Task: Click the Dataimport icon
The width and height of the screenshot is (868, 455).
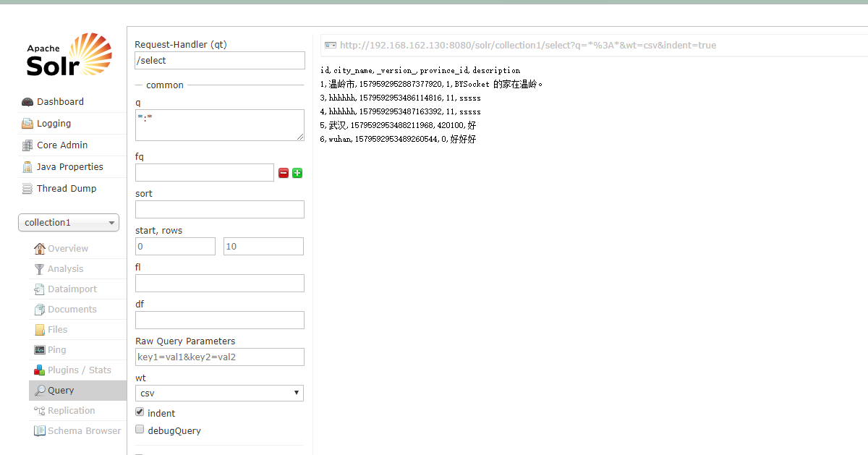Action: tap(40, 289)
